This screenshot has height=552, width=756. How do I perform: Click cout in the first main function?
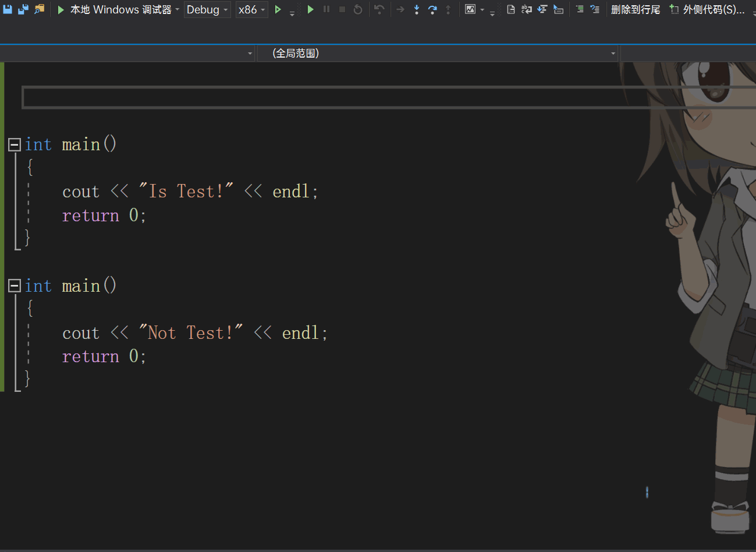click(81, 192)
